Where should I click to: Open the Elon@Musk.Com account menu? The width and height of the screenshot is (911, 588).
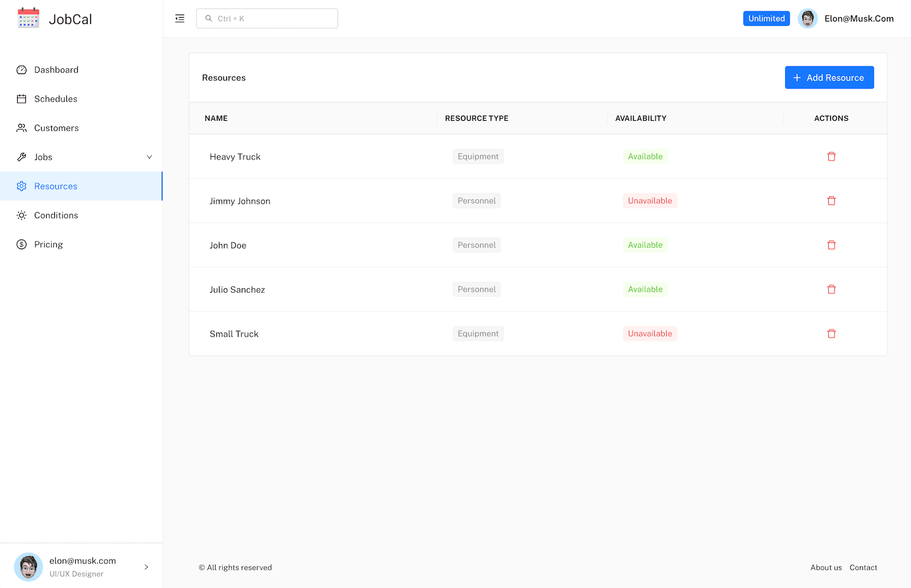pos(858,19)
